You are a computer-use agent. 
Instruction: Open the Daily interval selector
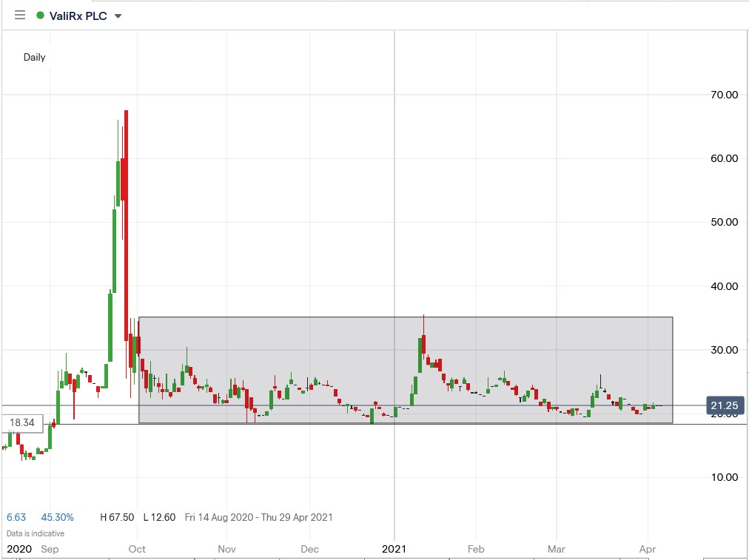pos(33,57)
